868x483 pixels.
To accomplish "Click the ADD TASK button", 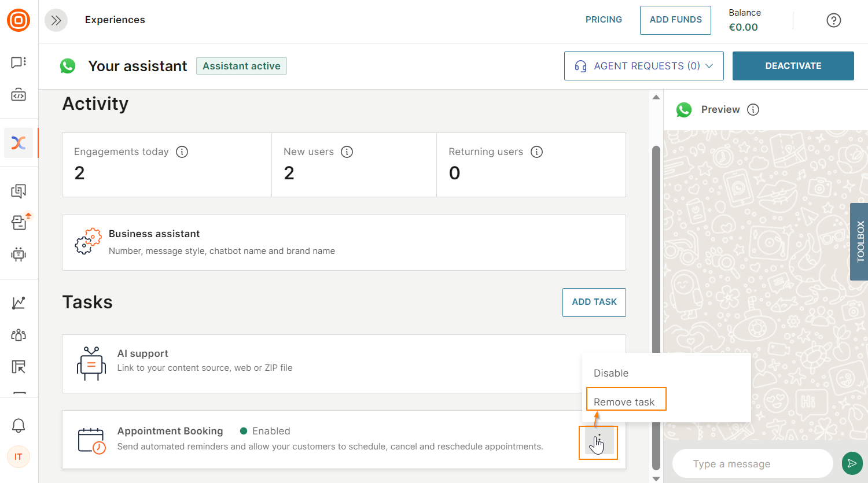I will click(594, 302).
